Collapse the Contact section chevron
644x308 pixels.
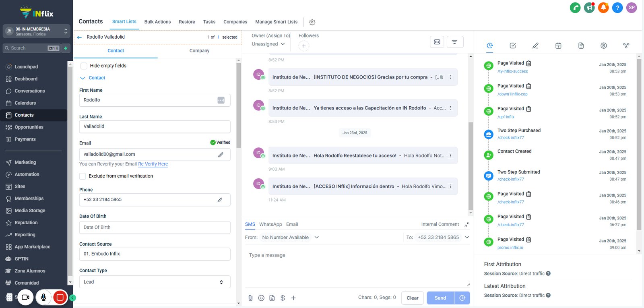83,78
